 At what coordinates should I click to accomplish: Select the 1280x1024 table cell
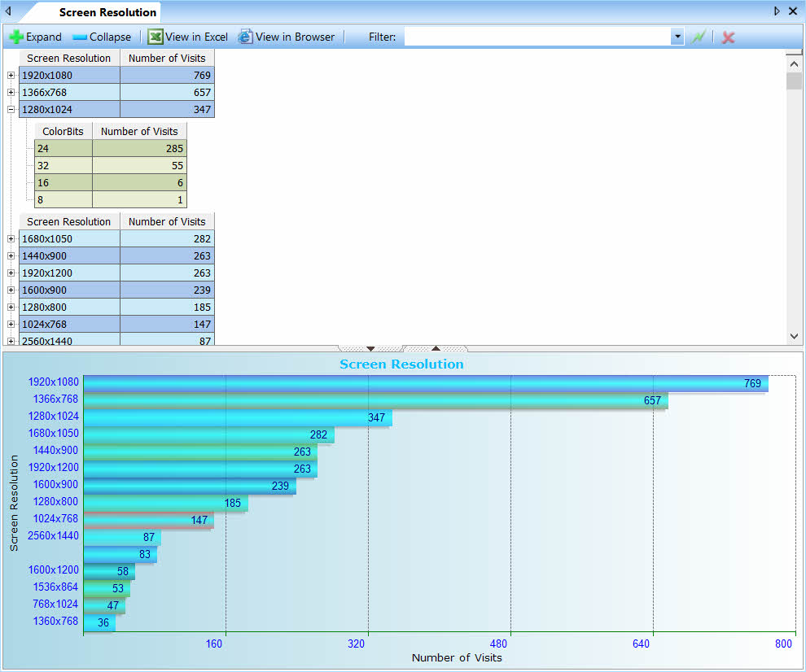(69, 109)
